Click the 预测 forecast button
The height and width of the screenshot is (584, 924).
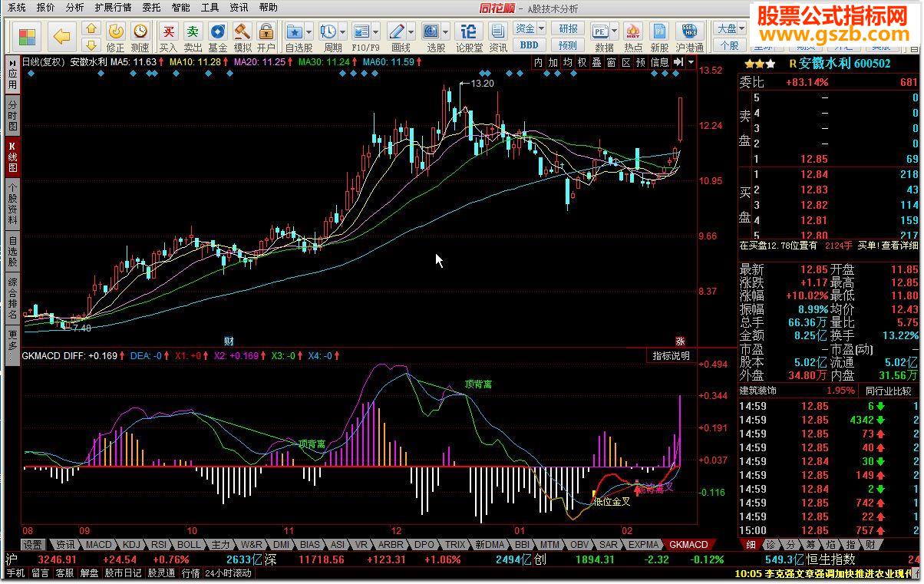[x=568, y=45]
